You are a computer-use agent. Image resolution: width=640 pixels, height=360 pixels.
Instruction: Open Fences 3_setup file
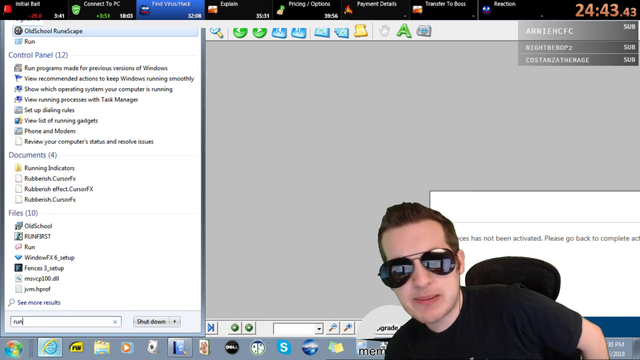pyautogui.click(x=44, y=268)
